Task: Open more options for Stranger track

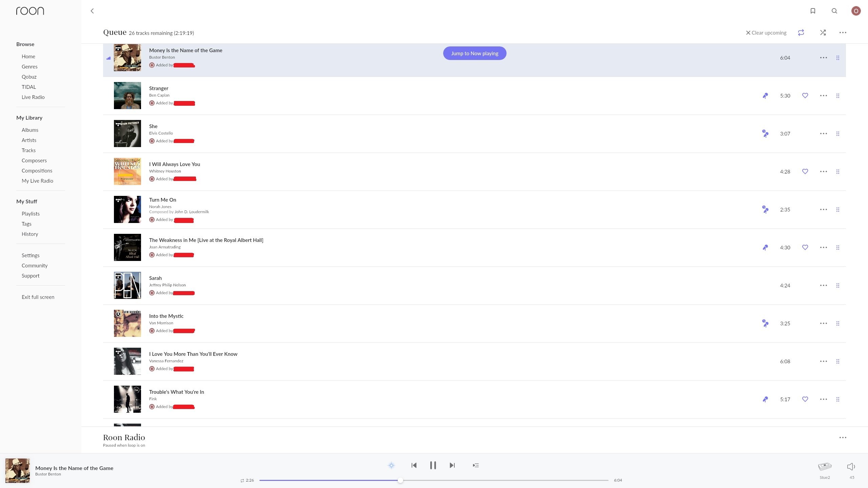Action: (824, 96)
